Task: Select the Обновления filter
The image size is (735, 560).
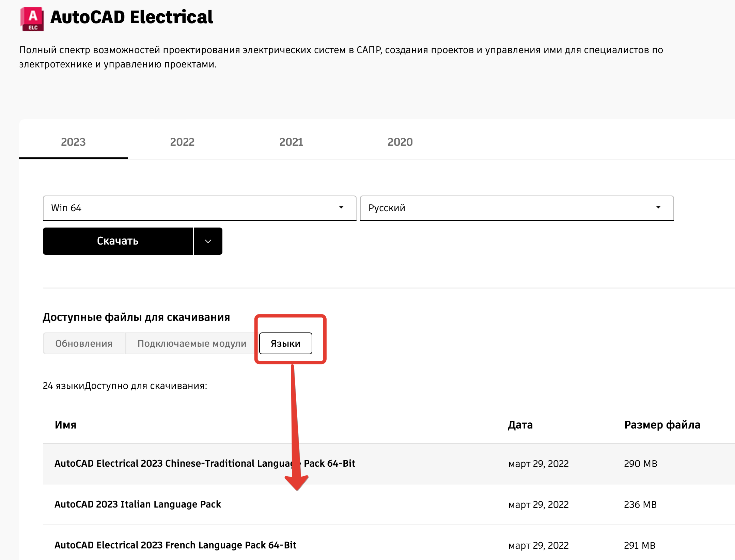Action: 84,343
